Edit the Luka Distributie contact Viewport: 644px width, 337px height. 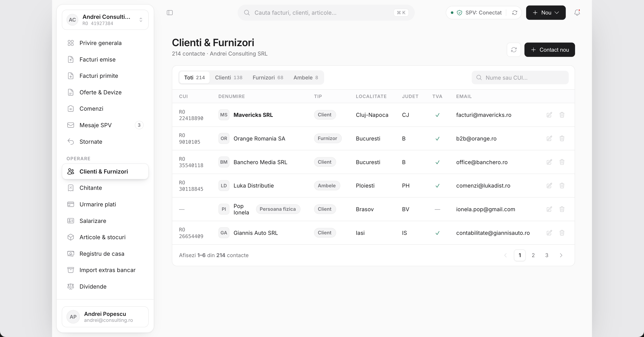549,186
